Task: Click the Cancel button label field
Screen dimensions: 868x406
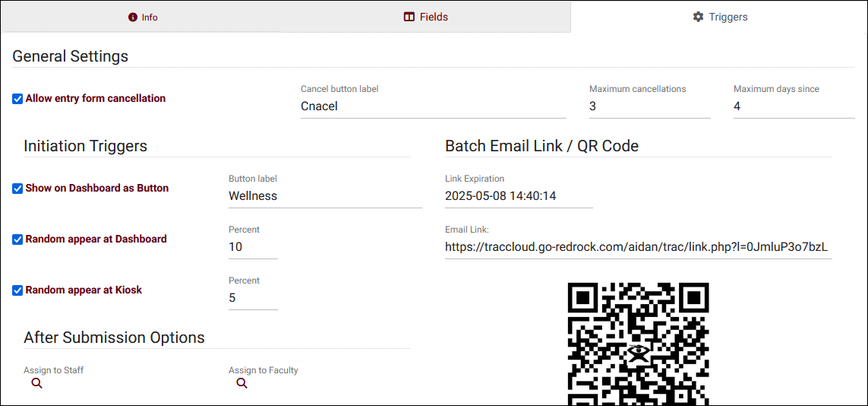Action: (x=433, y=106)
